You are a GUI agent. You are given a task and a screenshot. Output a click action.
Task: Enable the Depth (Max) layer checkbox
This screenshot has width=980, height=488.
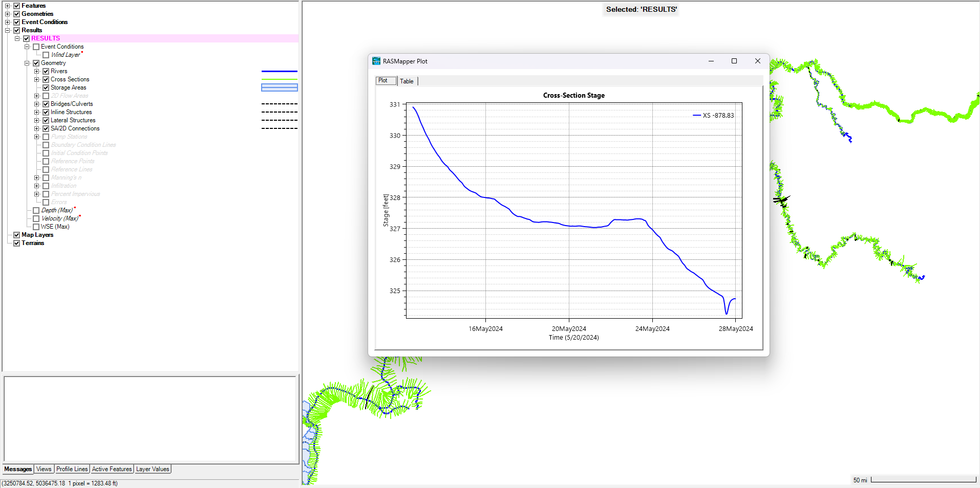[36, 210]
